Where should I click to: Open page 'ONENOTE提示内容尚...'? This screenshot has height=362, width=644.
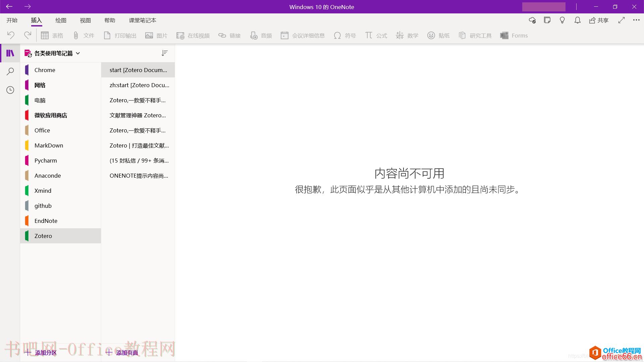pyautogui.click(x=138, y=176)
